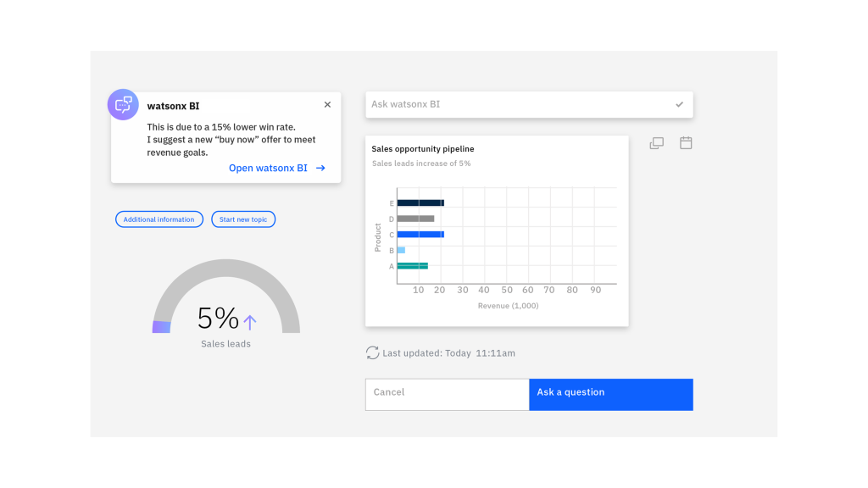The height and width of the screenshot is (488, 868).
Task: Click the chat bubble inside the purple circle
Action: point(123,104)
